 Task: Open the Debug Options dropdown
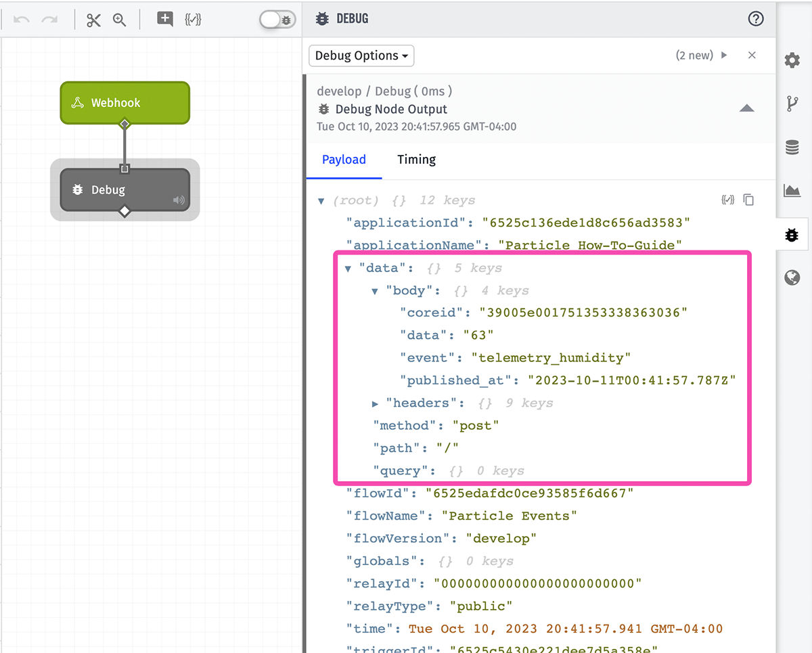coord(361,55)
